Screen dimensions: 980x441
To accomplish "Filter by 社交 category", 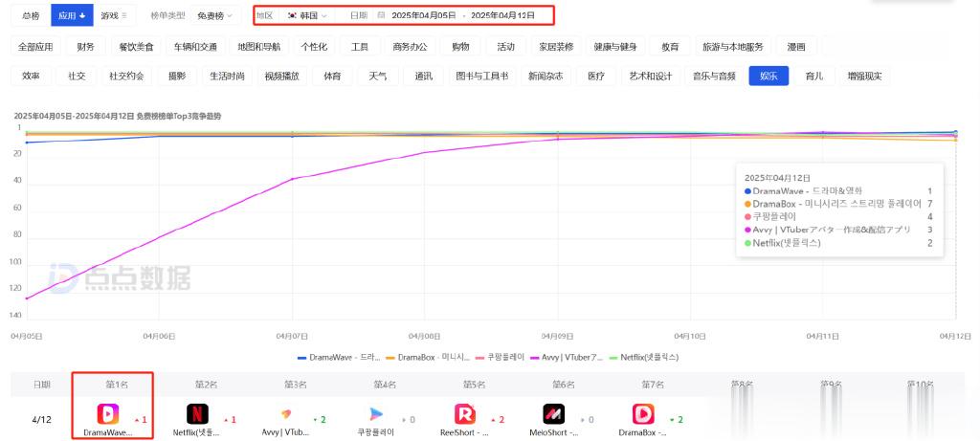I will click(77, 77).
